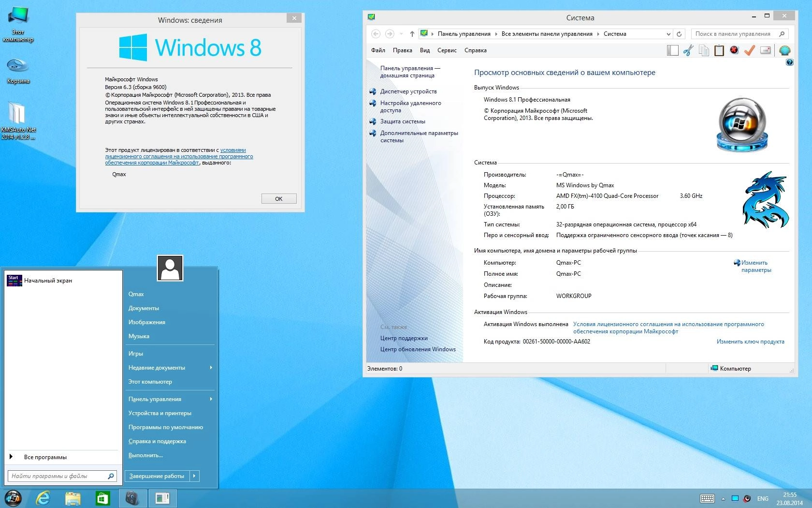Viewport: 812px width, 508px height.
Task: Click breadcrumb arrow after Все элементы панели управления
Action: [598, 34]
